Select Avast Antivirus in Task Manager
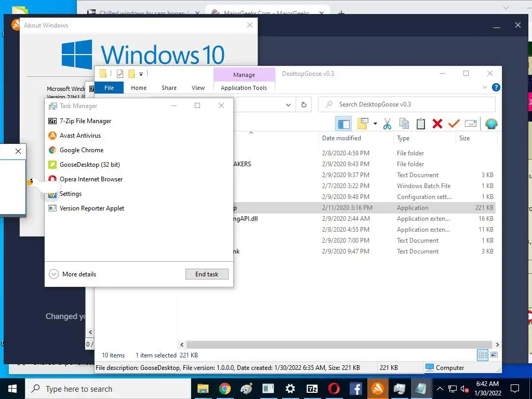The image size is (532, 399). pos(139,136)
